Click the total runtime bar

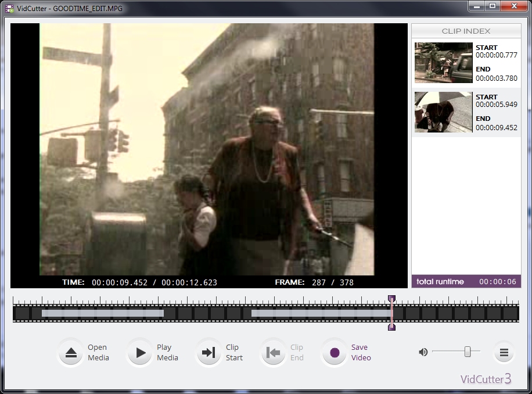466,281
